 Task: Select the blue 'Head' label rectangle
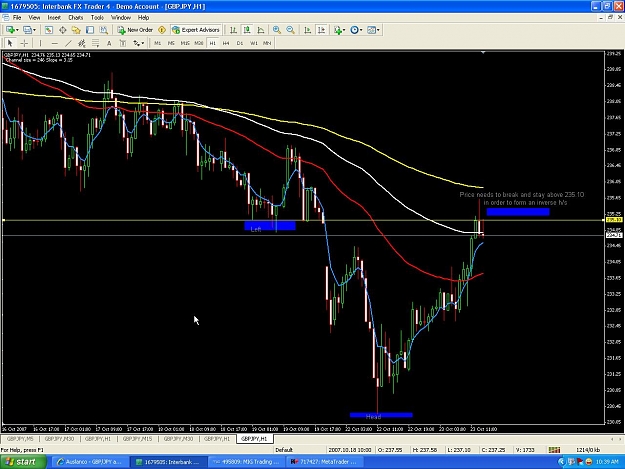(381, 415)
